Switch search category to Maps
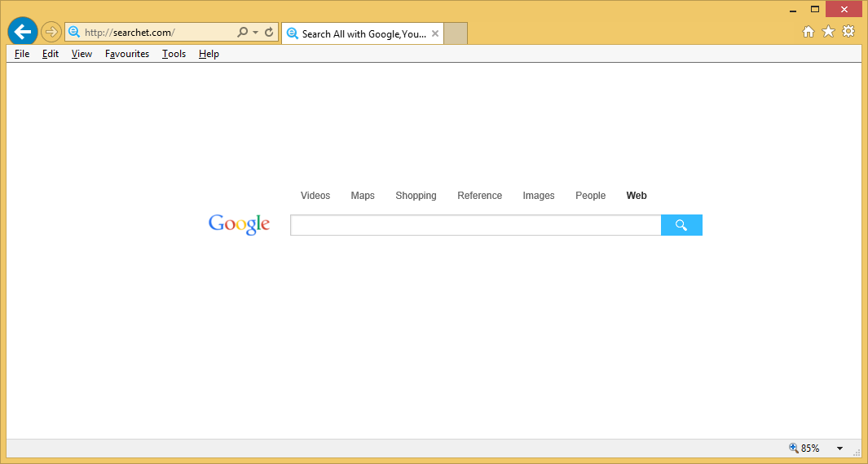Viewport: 868px width, 464px height. pos(363,196)
